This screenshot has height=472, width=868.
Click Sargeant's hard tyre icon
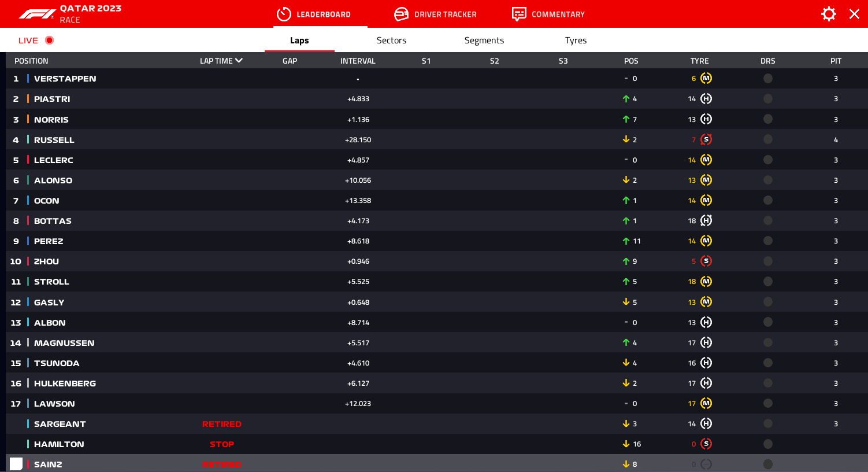click(706, 423)
